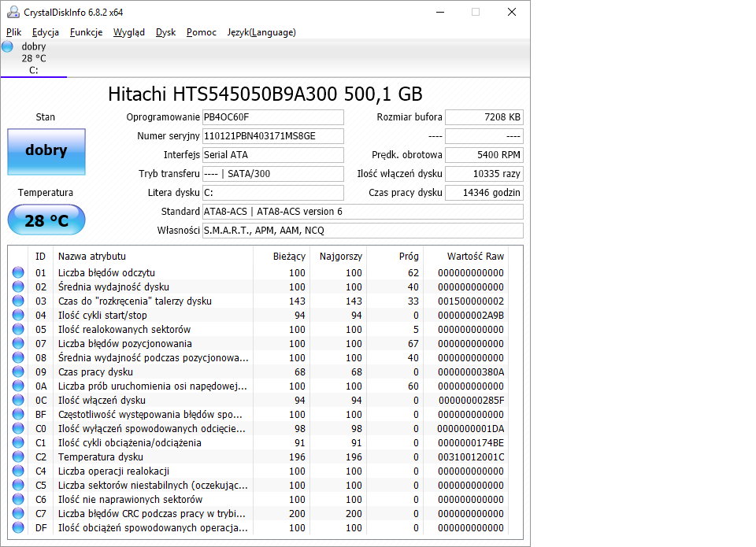Viewport: 756px width, 547px height.
Task: Click the Litera dysku field C:
Action: pos(273,192)
